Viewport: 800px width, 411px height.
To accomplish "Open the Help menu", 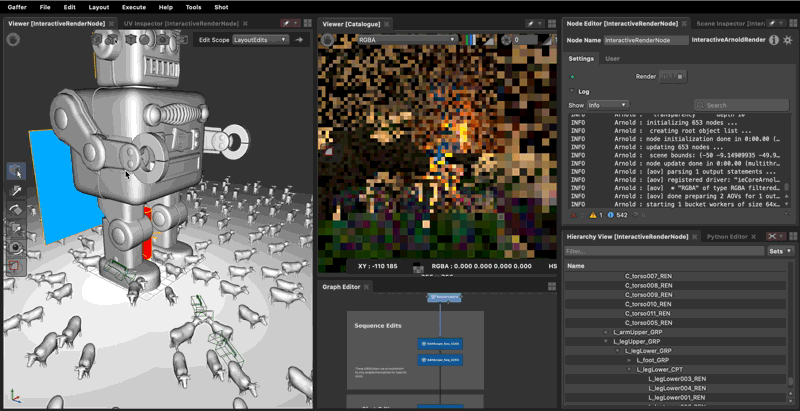I will point(166,7).
